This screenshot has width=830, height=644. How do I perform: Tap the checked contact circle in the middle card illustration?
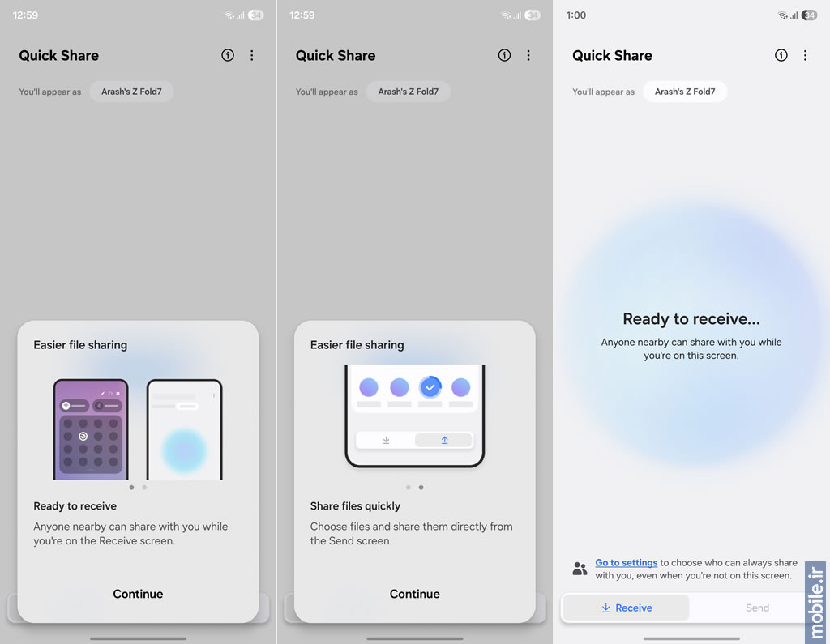coord(430,387)
